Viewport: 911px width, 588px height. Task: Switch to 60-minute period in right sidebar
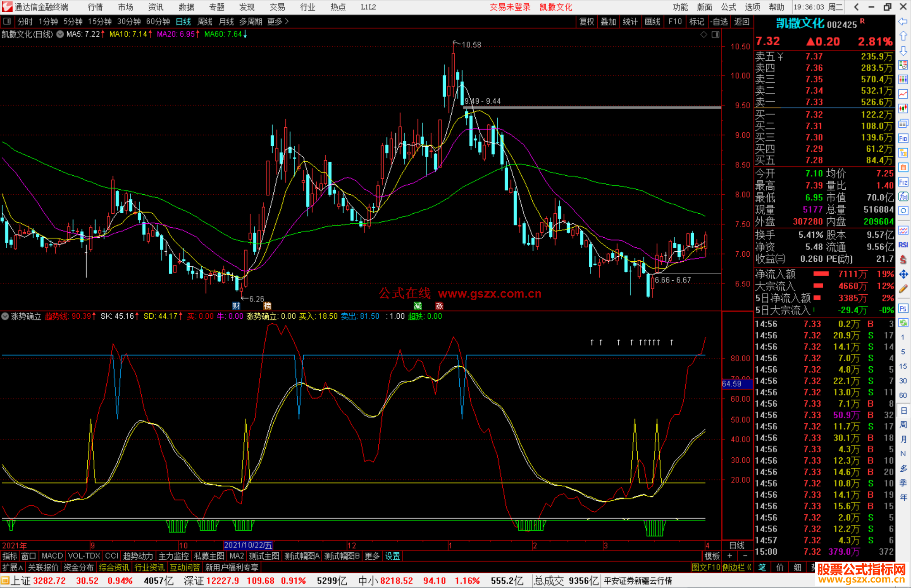click(x=903, y=395)
